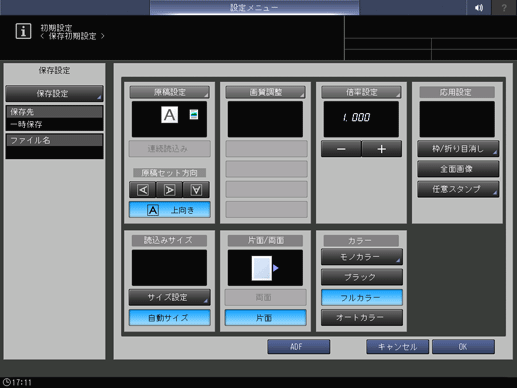Click the カラー heading label
This screenshot has width=517, height=388.
(x=361, y=241)
